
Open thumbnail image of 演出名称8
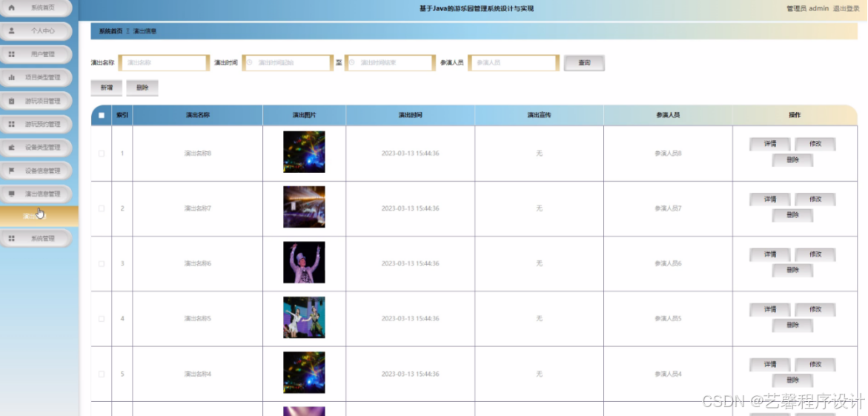304,152
